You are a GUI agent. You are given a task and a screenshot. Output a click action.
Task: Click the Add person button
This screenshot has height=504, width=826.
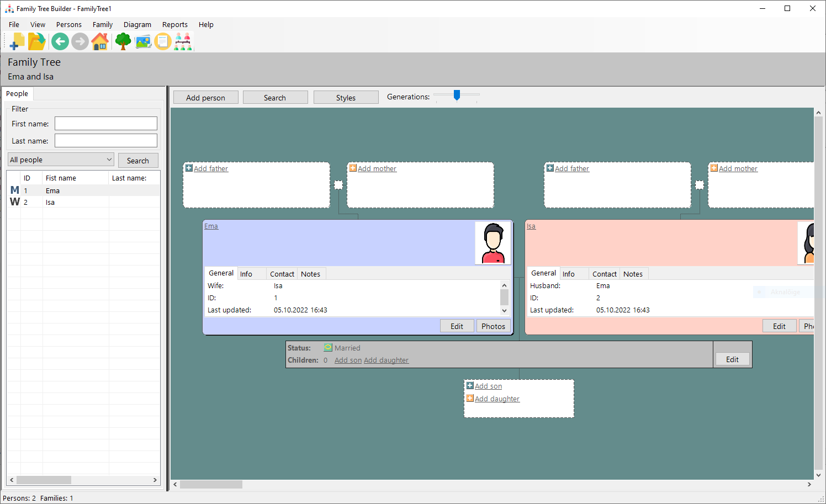pos(205,98)
